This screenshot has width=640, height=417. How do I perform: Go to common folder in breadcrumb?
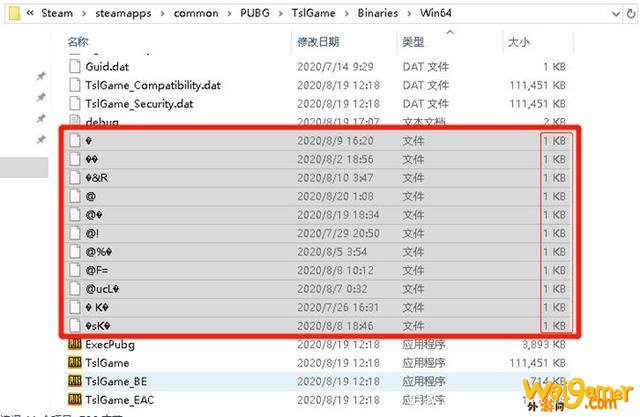(196, 13)
